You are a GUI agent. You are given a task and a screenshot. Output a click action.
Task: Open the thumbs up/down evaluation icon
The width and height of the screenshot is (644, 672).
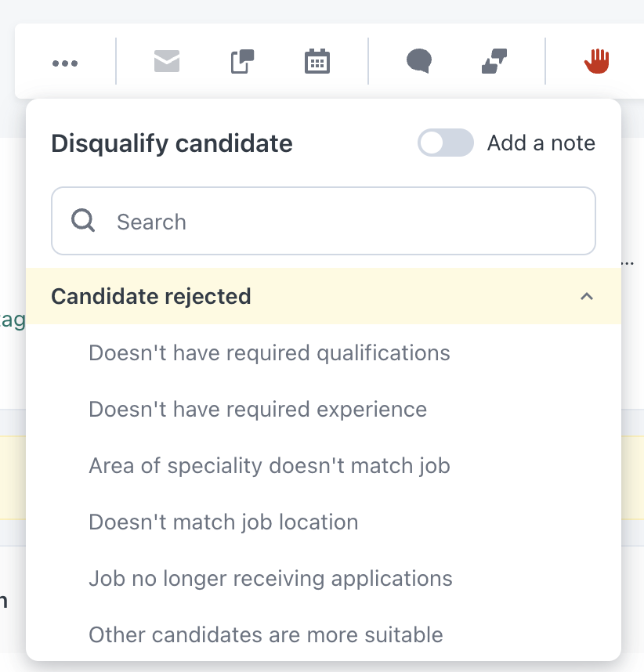(494, 61)
